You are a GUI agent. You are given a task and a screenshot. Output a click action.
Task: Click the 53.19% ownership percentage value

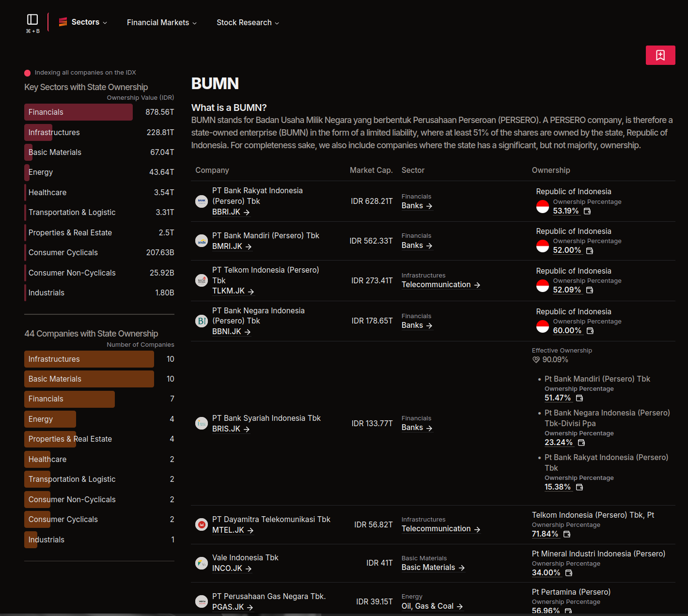click(x=566, y=211)
